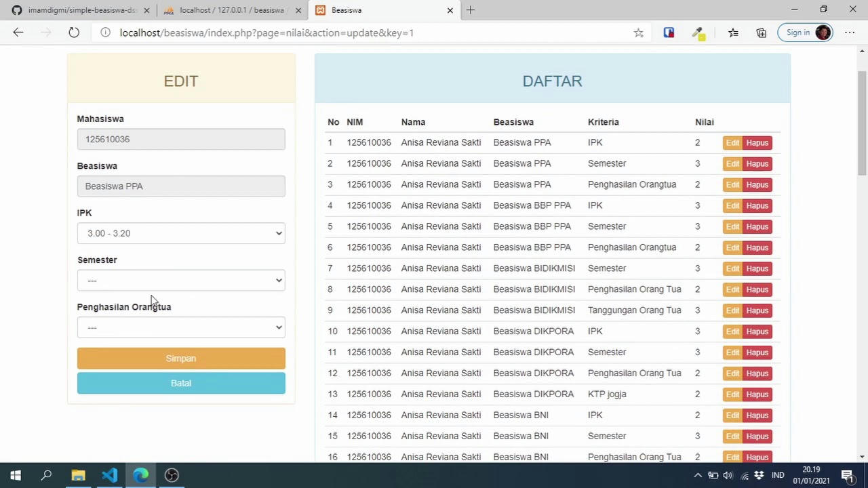Open Visual Studio Code from taskbar
The image size is (868, 488).
(x=109, y=475)
